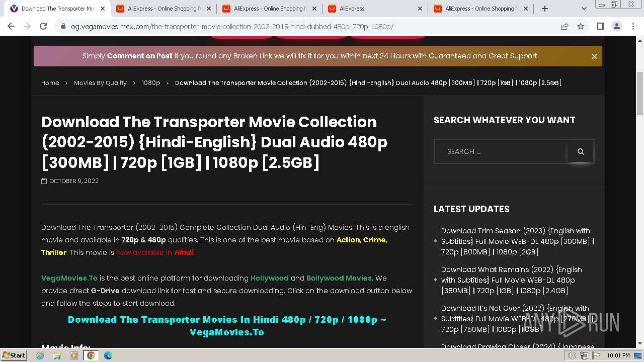The width and height of the screenshot is (644, 362).
Task: Click the browser Forward arrow
Action: pos(27,26)
